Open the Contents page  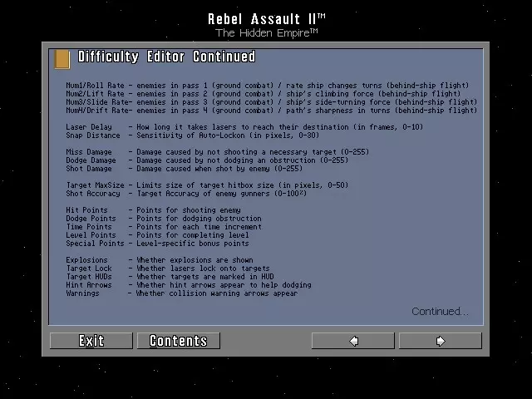pyautogui.click(x=179, y=341)
